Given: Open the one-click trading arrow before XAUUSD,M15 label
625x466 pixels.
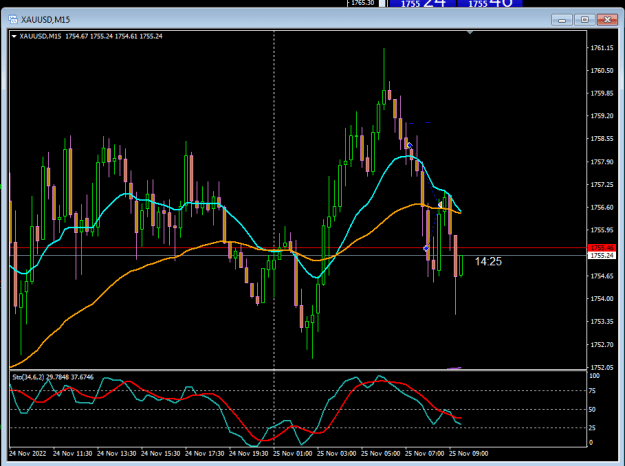Looking at the screenshot, I should coord(14,36).
